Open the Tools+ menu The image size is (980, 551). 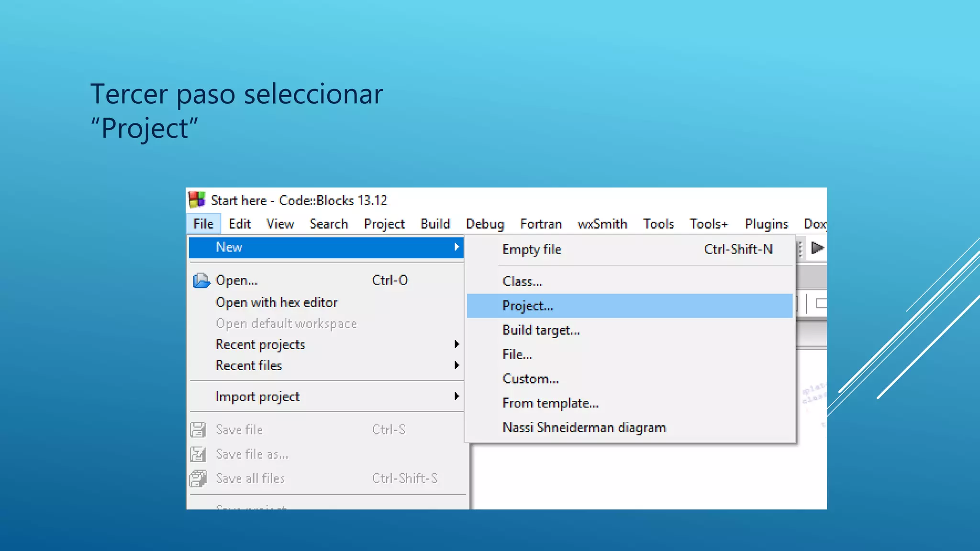(709, 224)
